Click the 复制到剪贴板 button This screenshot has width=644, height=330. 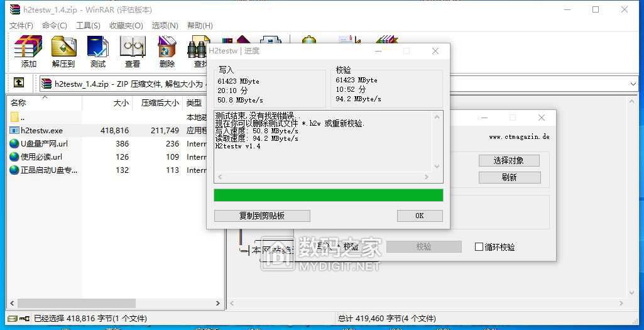tap(262, 216)
